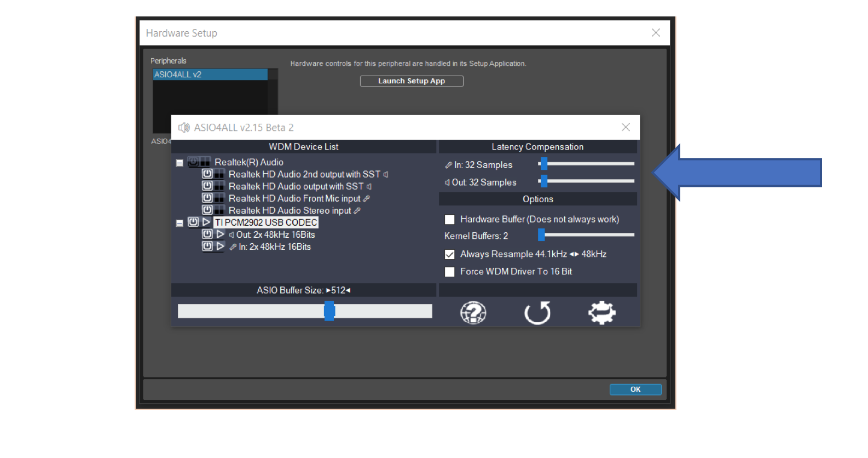Click play status icon beside TI PCM2902 USB CODEC
The image size is (868, 458).
[x=206, y=222]
